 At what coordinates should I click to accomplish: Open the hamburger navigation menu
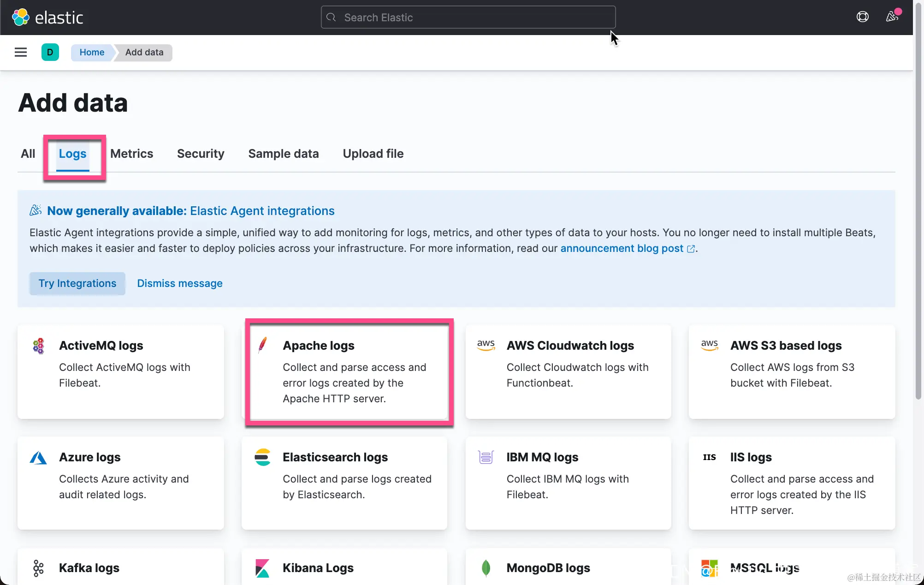pyautogui.click(x=21, y=52)
